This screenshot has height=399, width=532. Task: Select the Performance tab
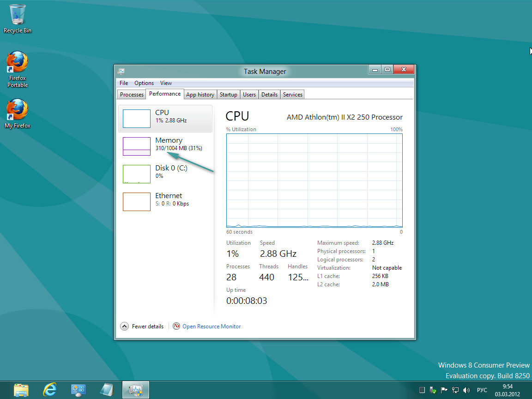[165, 94]
